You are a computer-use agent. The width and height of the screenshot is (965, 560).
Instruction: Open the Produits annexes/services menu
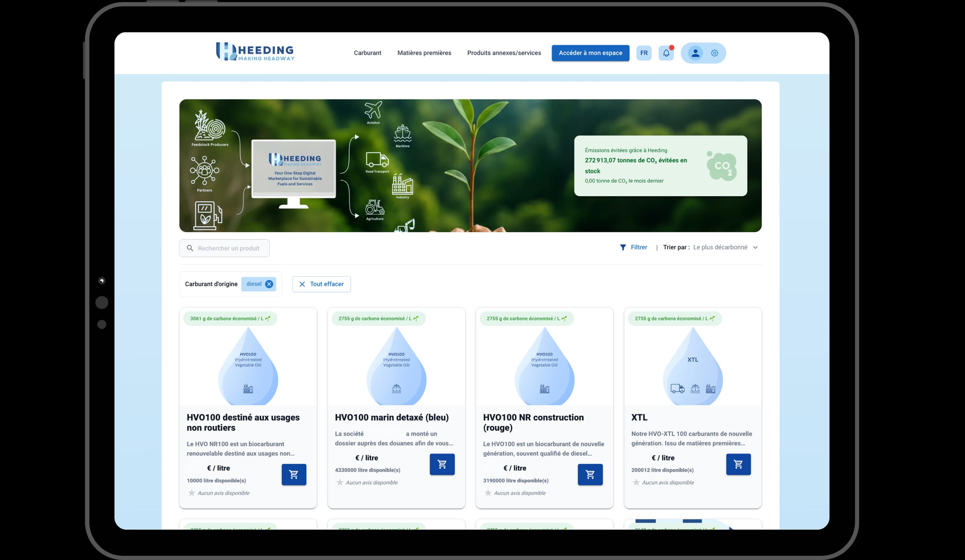point(504,53)
